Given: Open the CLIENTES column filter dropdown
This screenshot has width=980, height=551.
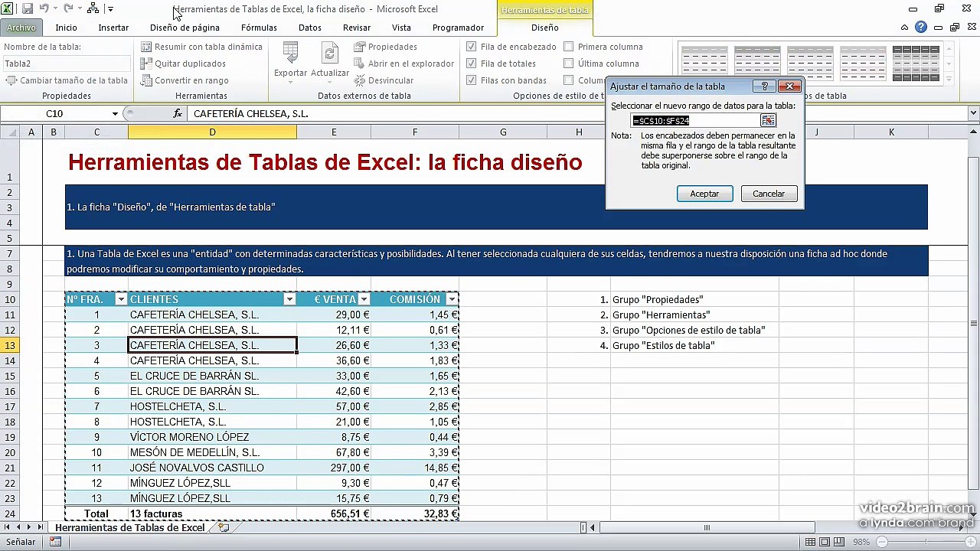Looking at the screenshot, I should [289, 299].
